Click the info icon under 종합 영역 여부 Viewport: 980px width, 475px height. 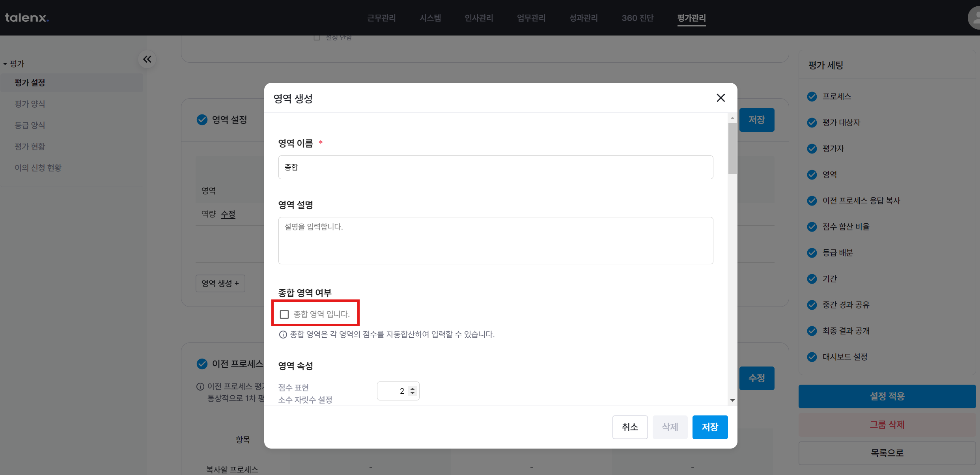(283, 335)
